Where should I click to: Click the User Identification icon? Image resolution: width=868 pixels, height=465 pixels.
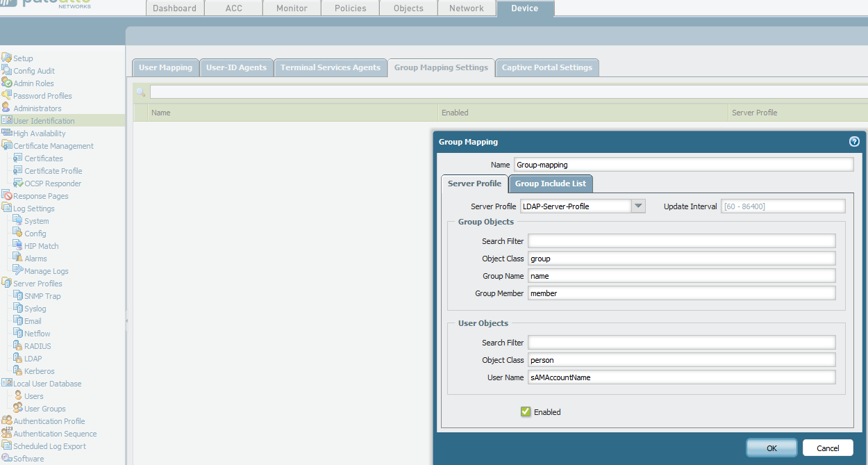[6, 120]
